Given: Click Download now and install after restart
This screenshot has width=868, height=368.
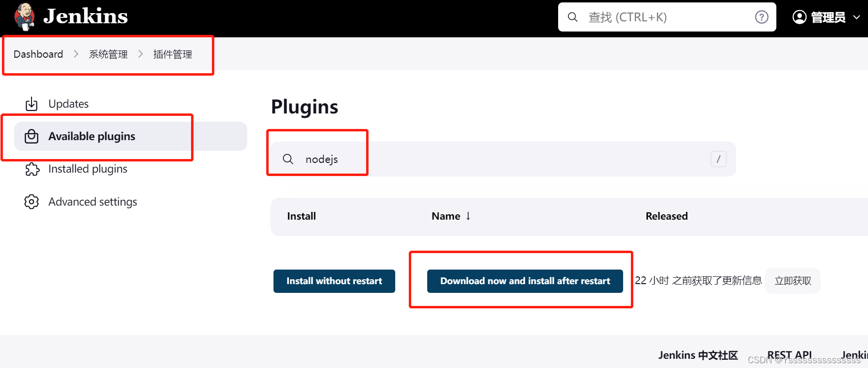Looking at the screenshot, I should click(x=525, y=281).
